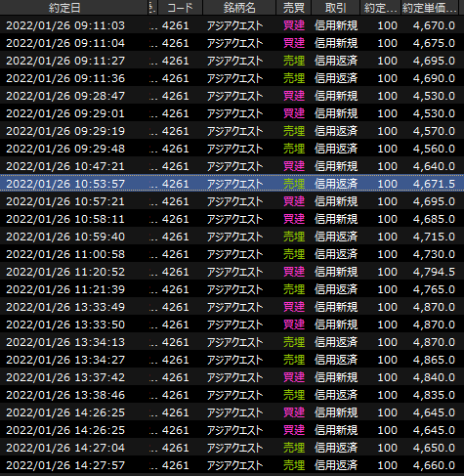The width and height of the screenshot is (464, 476).
Task: Select the timestamp 2022/01/26 13:37:42
Action: 65,377
